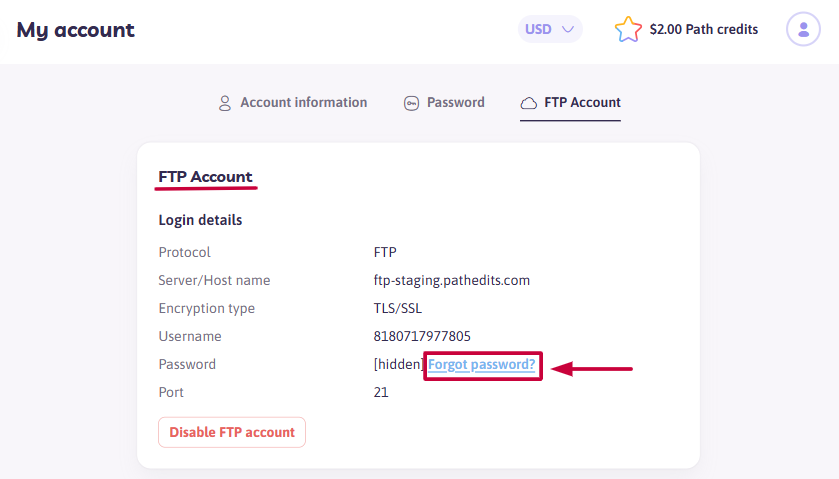The image size is (839, 479).
Task: Open the USD currency selector
Action: [550, 29]
